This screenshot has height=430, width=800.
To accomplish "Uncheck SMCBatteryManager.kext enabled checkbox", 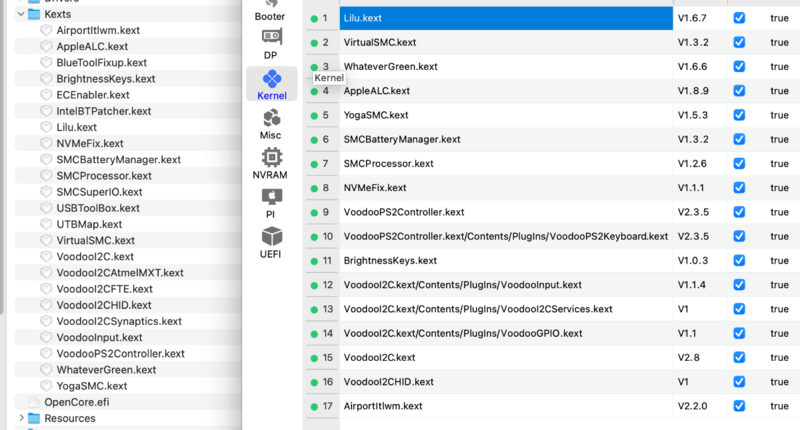I will click(x=739, y=139).
